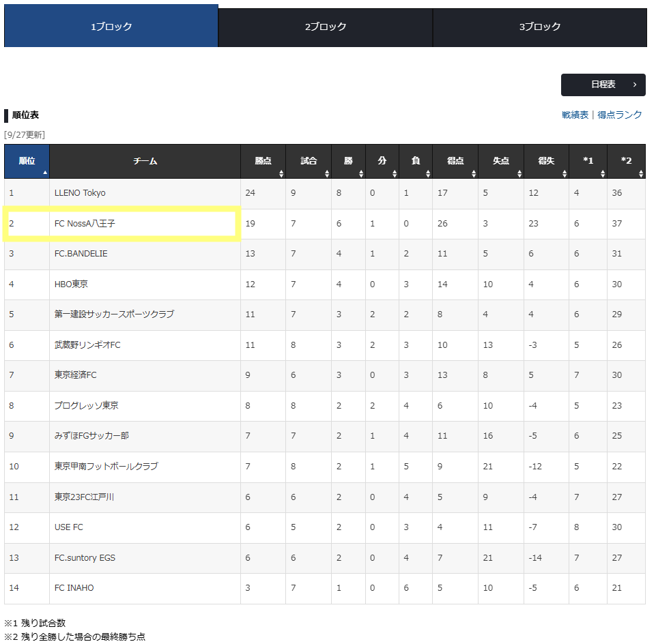Image resolution: width=656 pixels, height=644 pixels.
Task: Switch to the 1ブロック tab
Action: (111, 26)
